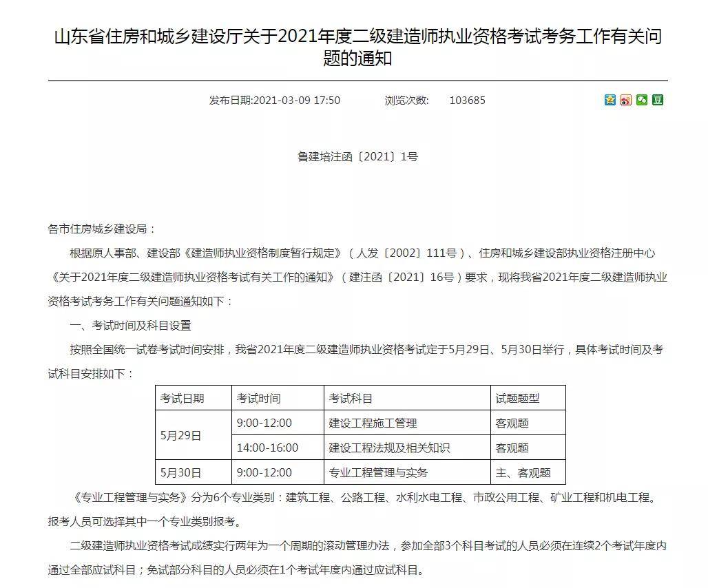Click heading 一、考试时间及科目设置

coord(130,326)
